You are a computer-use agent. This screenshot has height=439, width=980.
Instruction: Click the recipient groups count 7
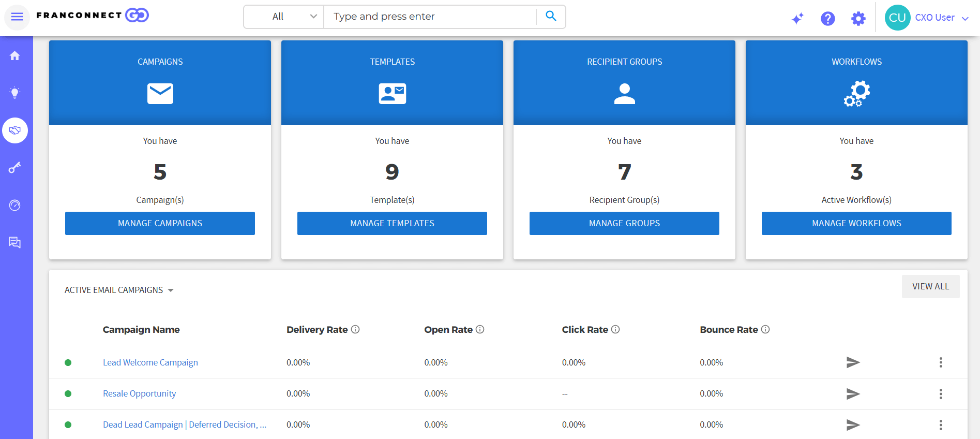pos(625,172)
